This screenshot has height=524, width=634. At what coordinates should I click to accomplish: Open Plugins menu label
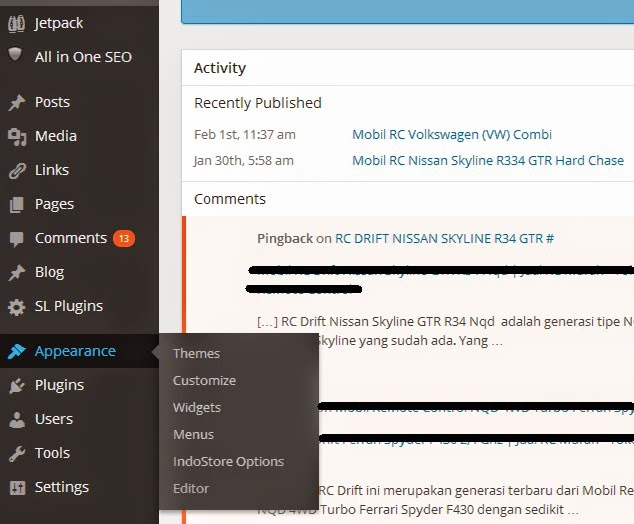(x=59, y=385)
